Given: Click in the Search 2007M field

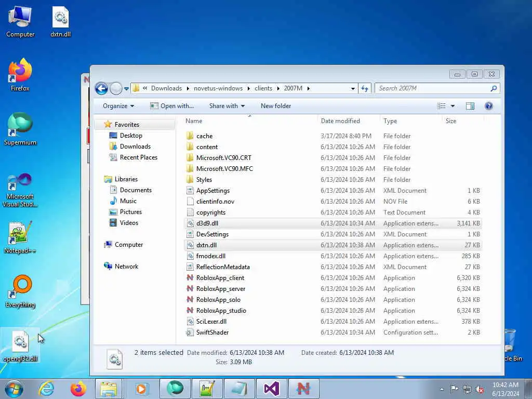Looking at the screenshot, I should [x=433, y=88].
